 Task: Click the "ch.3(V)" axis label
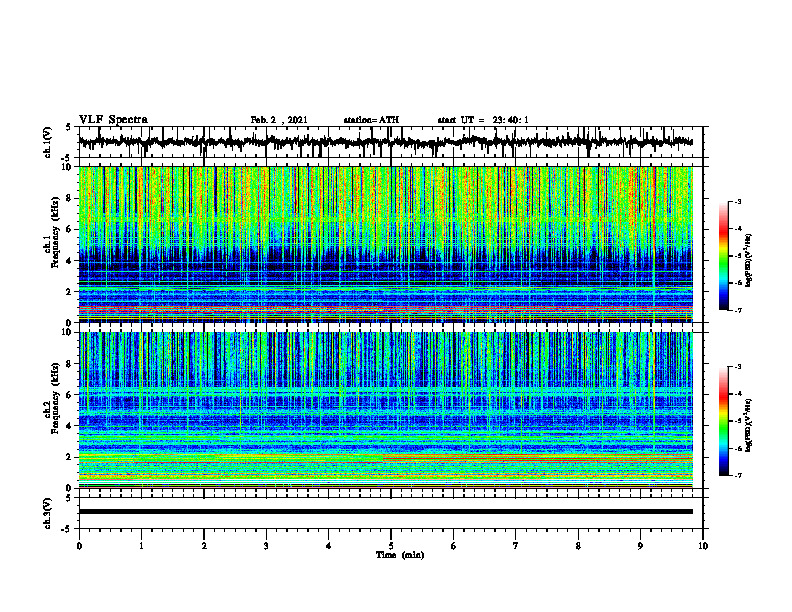[48, 513]
